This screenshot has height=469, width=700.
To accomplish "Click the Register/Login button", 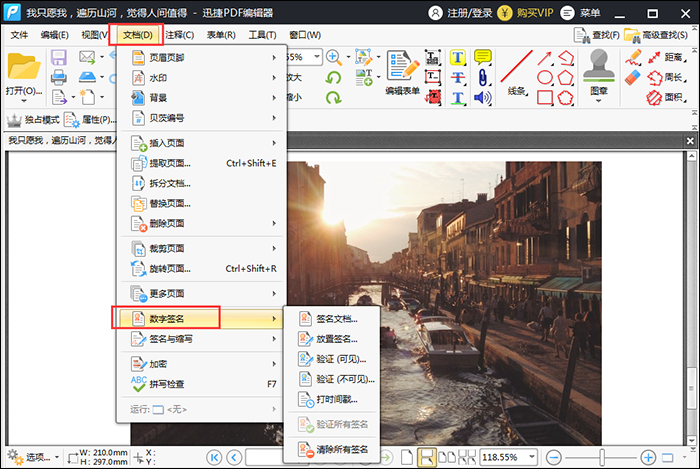I will [x=460, y=13].
